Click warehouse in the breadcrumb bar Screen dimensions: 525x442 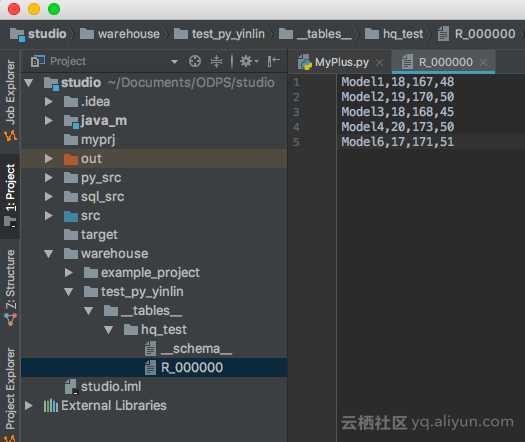(120, 34)
